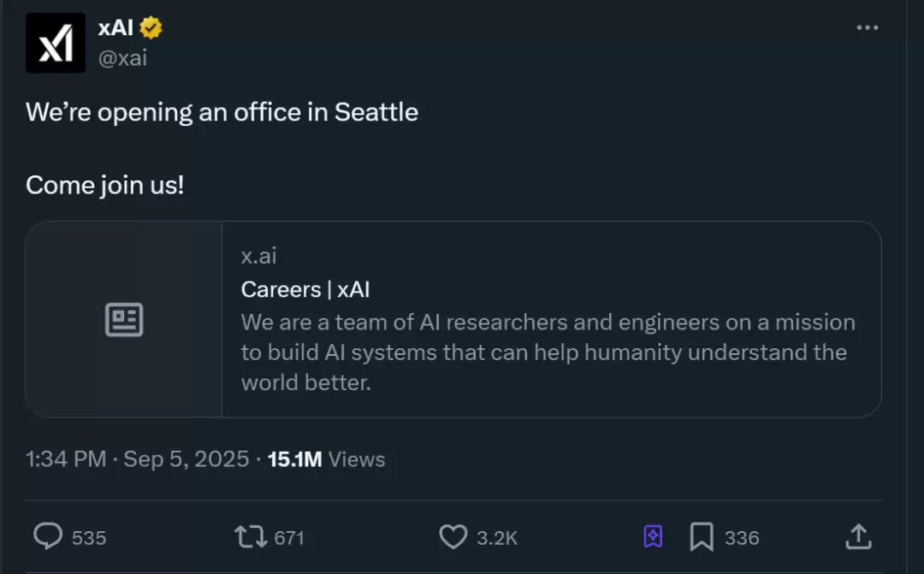Like the post with the heart icon

click(x=453, y=536)
